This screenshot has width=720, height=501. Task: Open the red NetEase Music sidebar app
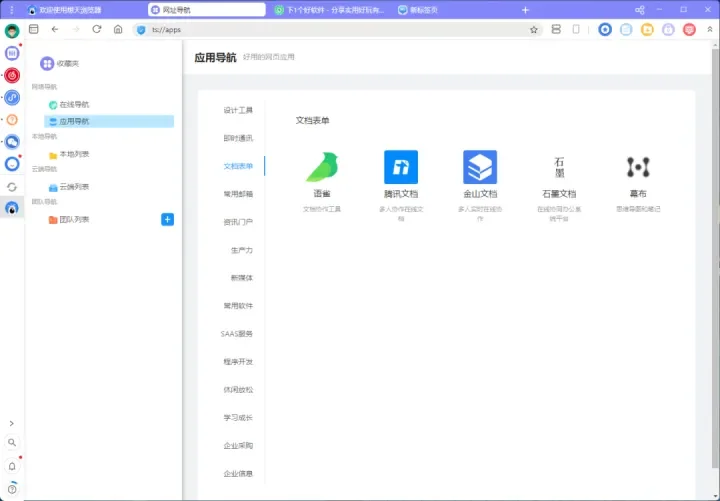(12, 75)
